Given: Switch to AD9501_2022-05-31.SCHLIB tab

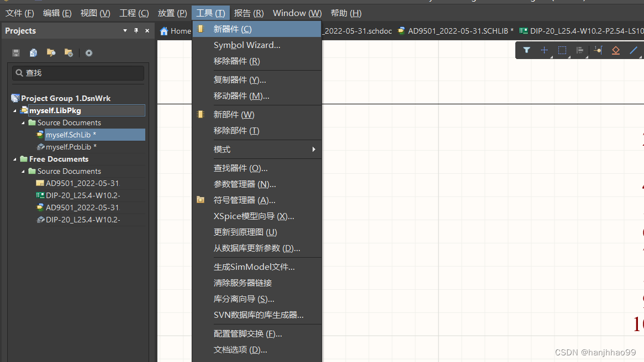Looking at the screenshot, I should (x=456, y=31).
